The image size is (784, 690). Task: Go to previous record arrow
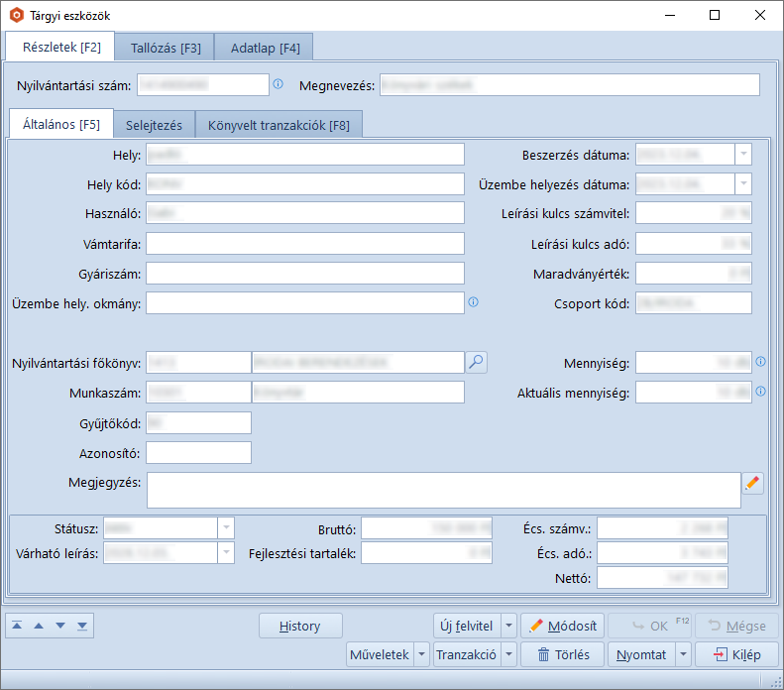pos(39,626)
